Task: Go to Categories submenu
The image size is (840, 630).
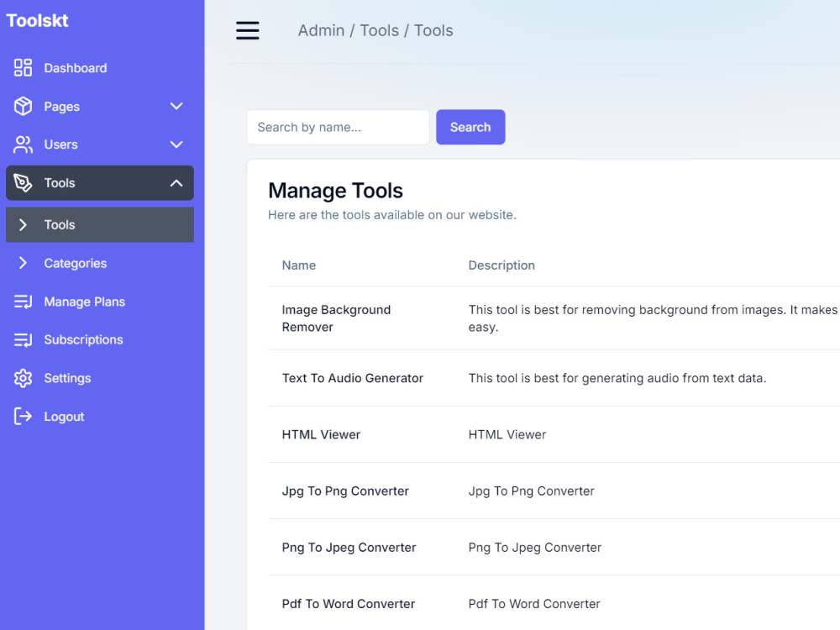Action: (100, 263)
